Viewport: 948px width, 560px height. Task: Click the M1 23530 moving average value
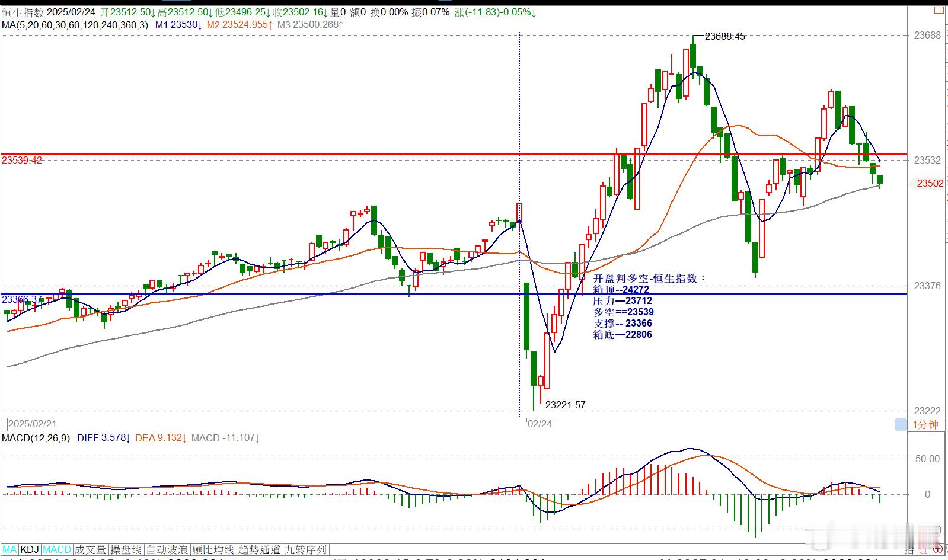(179, 25)
